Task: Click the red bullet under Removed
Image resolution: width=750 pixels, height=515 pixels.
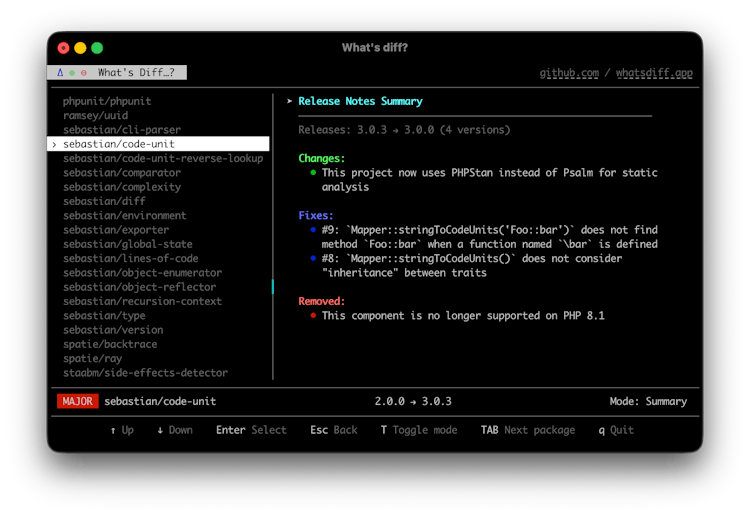Action: pyautogui.click(x=312, y=316)
